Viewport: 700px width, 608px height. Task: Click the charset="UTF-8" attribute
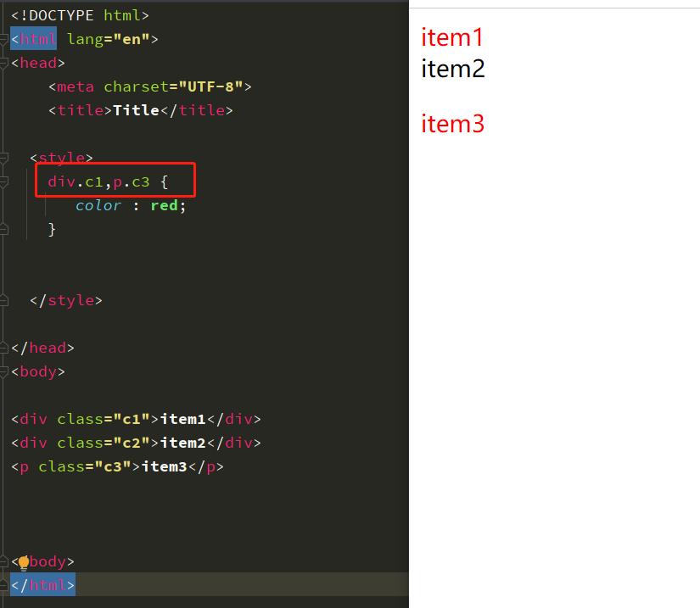173,86
